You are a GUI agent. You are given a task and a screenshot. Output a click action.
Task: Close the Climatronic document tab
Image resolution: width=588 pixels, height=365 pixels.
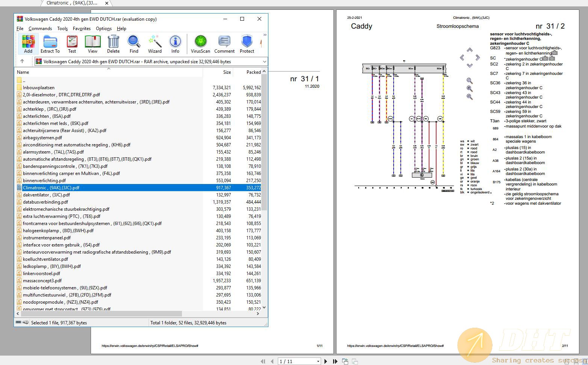coord(107,3)
